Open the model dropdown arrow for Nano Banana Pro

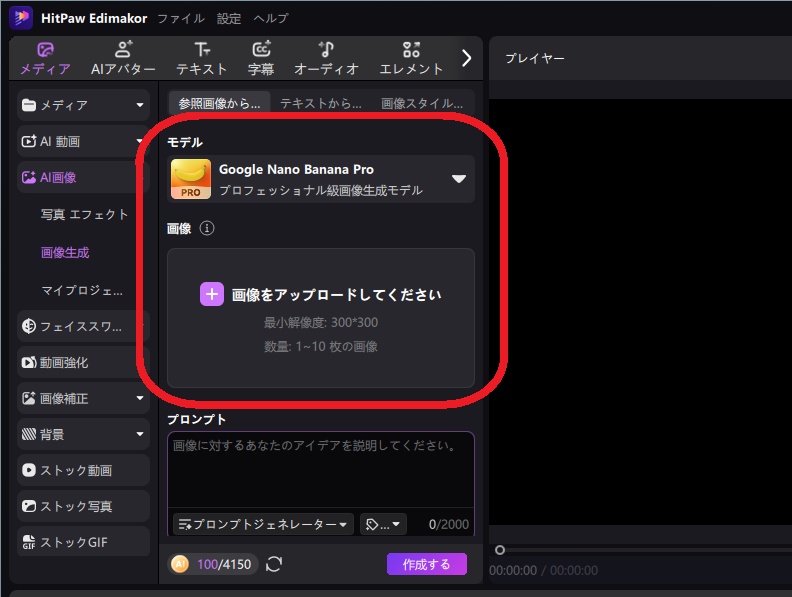[x=459, y=179]
